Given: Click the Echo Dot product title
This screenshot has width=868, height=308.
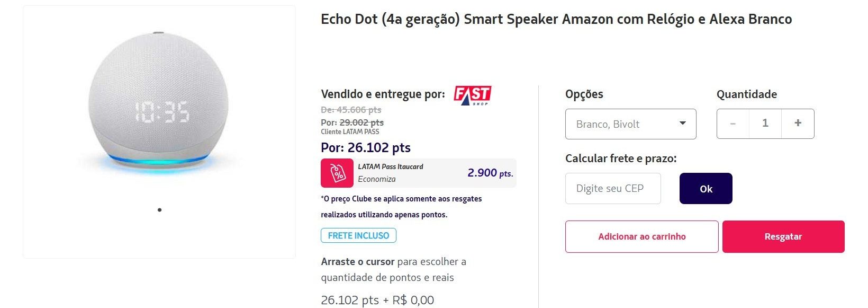Looking at the screenshot, I should pos(556,19).
